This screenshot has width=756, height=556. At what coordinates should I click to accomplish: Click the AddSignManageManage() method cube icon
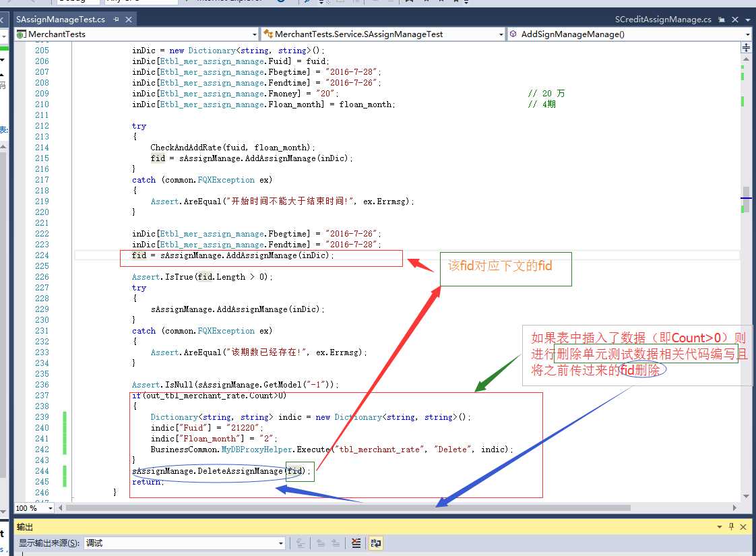pyautogui.click(x=513, y=34)
